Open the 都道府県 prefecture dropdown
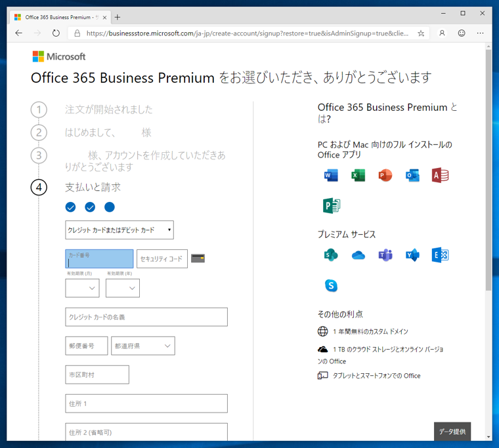This screenshot has width=499, height=448. (143, 346)
